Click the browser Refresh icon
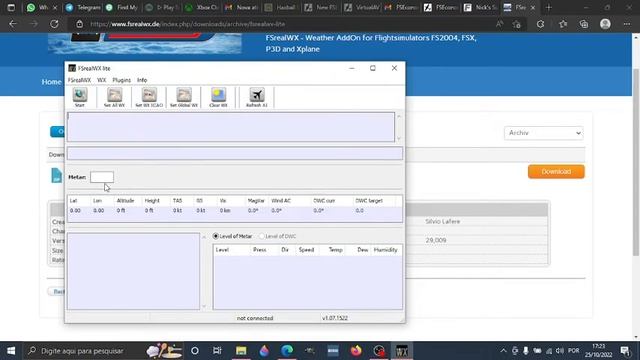 click(x=54, y=24)
